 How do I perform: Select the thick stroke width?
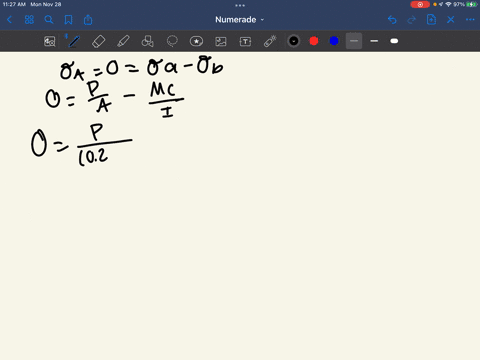point(394,41)
